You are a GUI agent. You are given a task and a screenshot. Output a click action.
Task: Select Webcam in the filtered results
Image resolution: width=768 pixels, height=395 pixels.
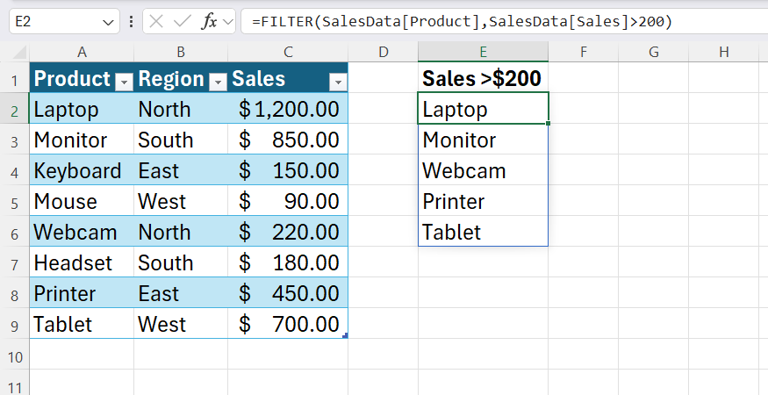(x=483, y=171)
